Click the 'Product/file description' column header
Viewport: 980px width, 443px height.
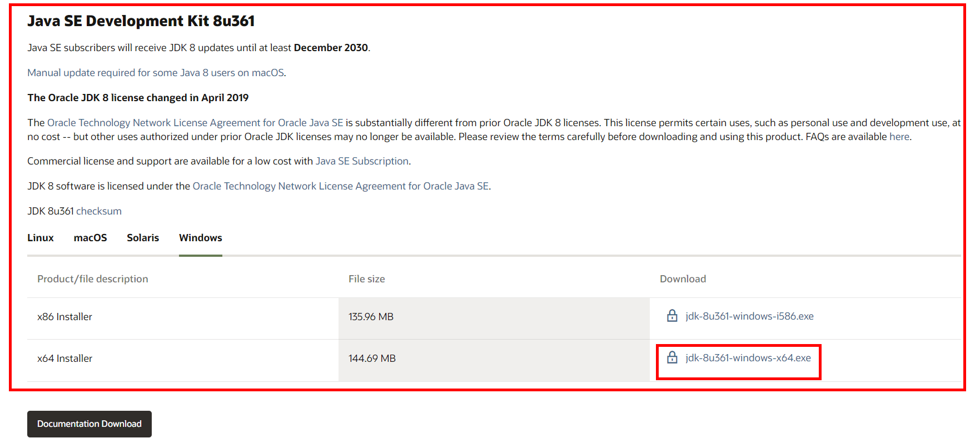coord(93,279)
